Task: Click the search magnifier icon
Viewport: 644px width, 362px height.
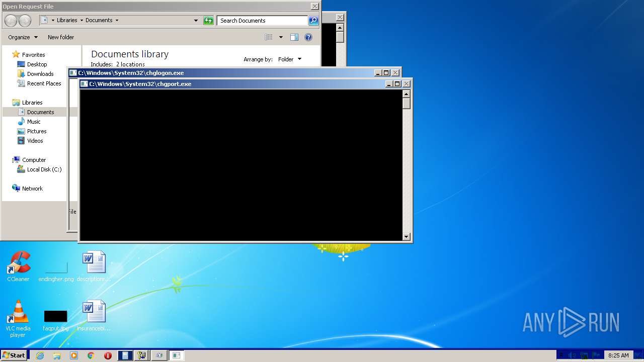Action: click(x=313, y=21)
